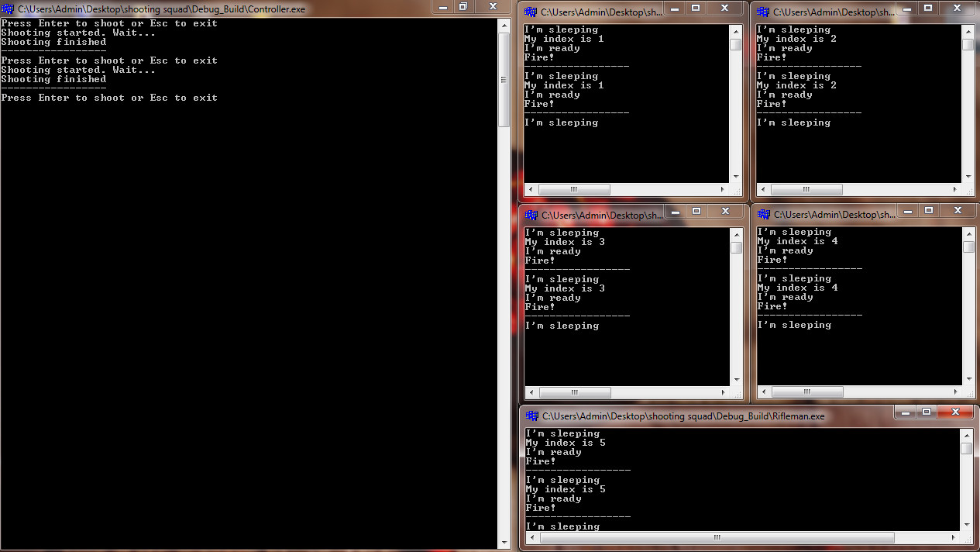This screenshot has height=552, width=980.
Task: Click console icon of index 4 Rifleman window
Action: [763, 215]
